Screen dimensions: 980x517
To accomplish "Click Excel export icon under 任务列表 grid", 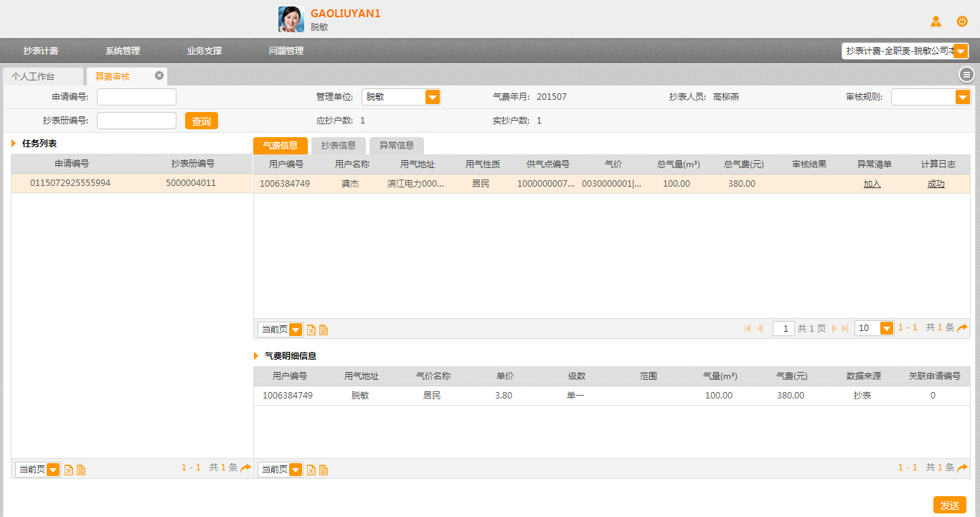I will point(69,470).
